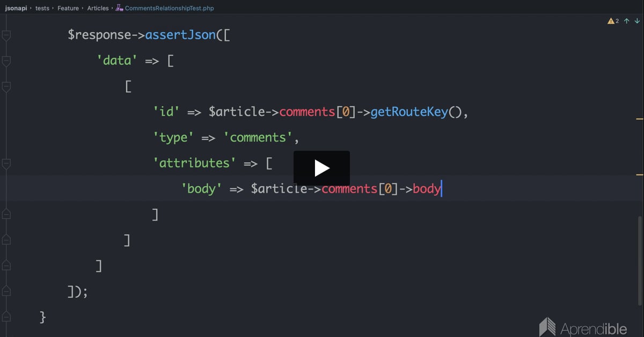Click the 'data' array key
Viewport: 644px width, 337px height.
tap(118, 61)
